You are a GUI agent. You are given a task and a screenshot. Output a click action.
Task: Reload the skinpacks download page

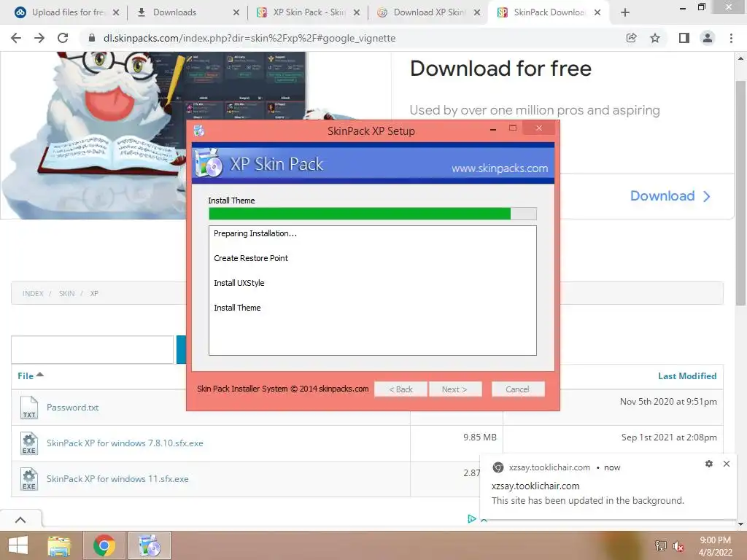[63, 38]
